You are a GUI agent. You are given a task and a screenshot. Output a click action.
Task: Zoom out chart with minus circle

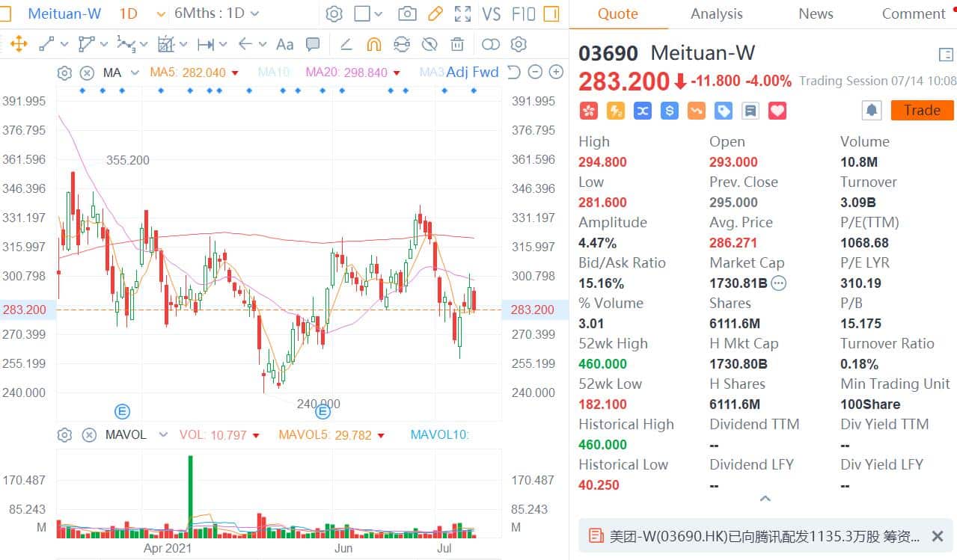[x=535, y=73]
